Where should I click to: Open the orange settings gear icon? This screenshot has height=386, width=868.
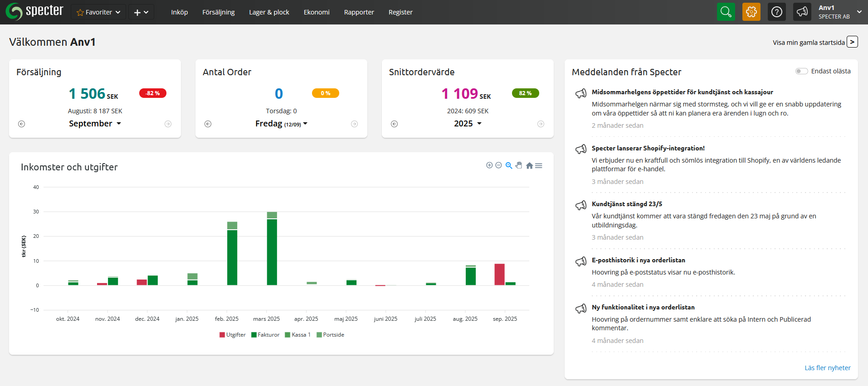[x=751, y=12]
